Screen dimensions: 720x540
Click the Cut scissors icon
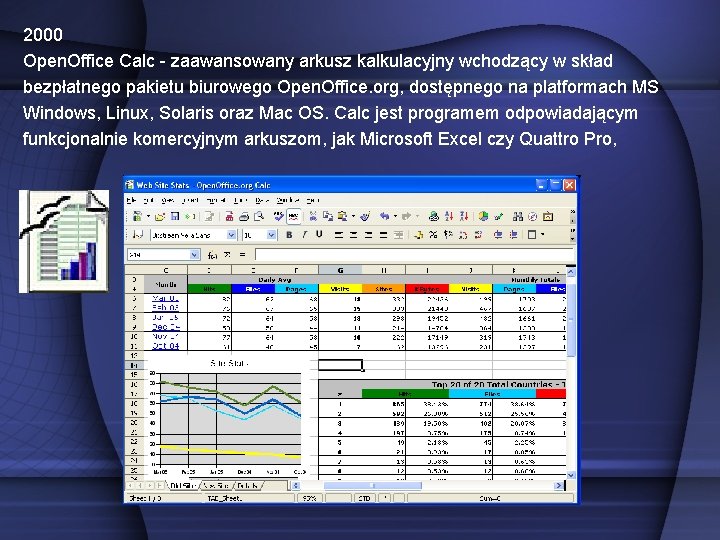[x=313, y=216]
